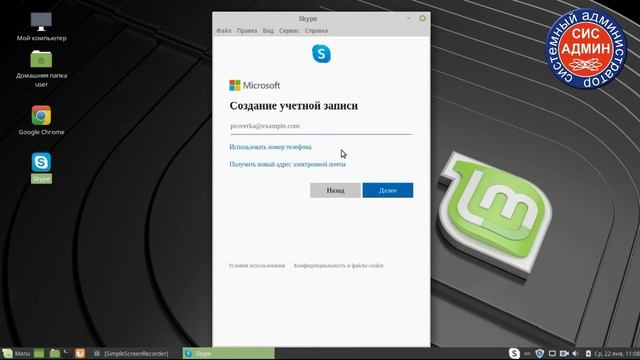640x360 pixels.
Task: Click the show desktop taskbar icon
Action: pos(39,353)
